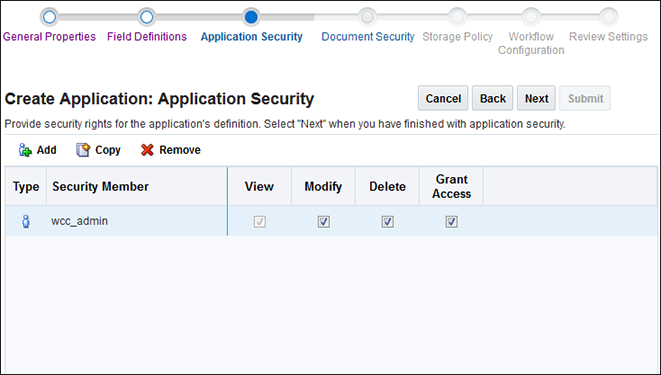Select Workflow Configuration step label
This screenshot has height=375, width=661.
tap(531, 43)
